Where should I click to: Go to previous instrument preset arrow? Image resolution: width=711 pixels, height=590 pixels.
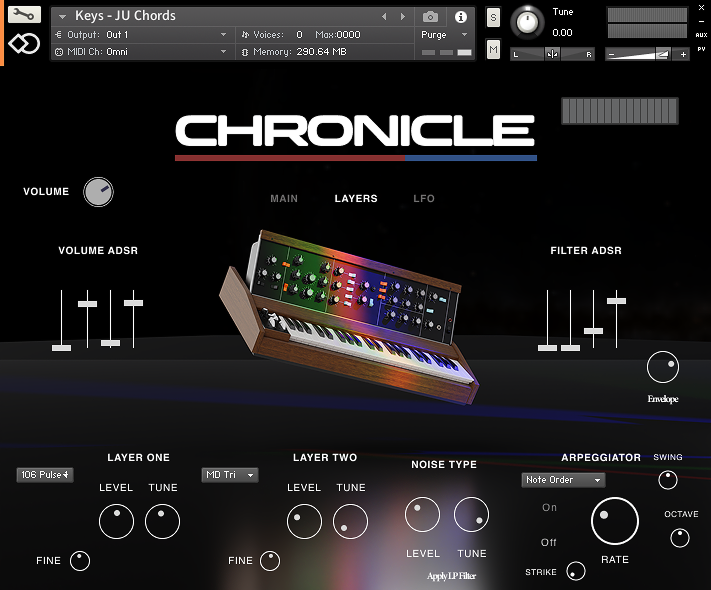tap(384, 17)
